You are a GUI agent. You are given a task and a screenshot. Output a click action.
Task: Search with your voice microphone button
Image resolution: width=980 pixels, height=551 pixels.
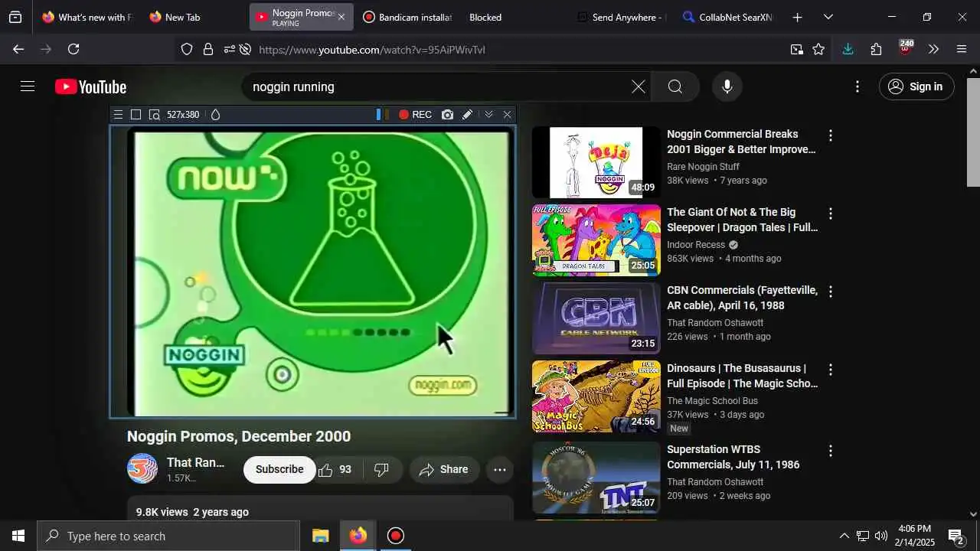pyautogui.click(x=727, y=86)
